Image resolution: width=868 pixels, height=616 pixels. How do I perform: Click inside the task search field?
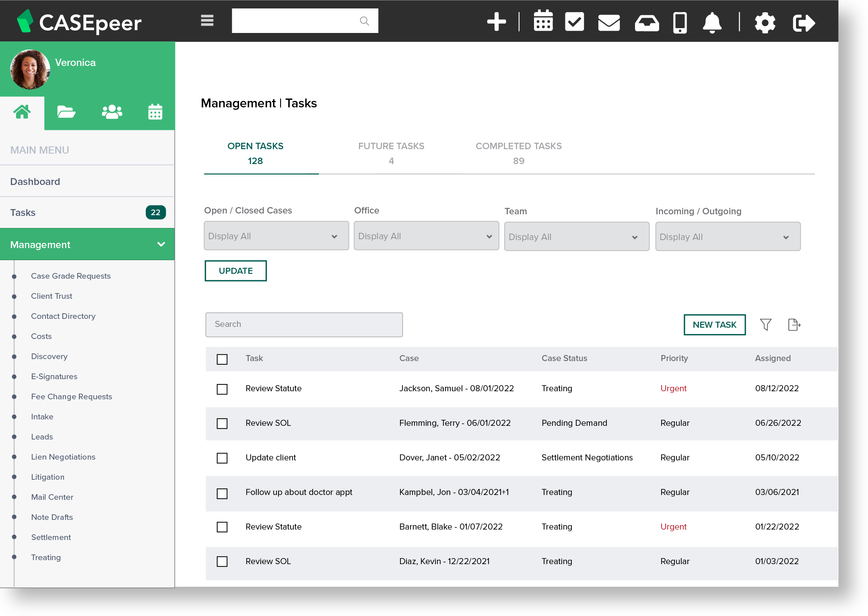[304, 324]
